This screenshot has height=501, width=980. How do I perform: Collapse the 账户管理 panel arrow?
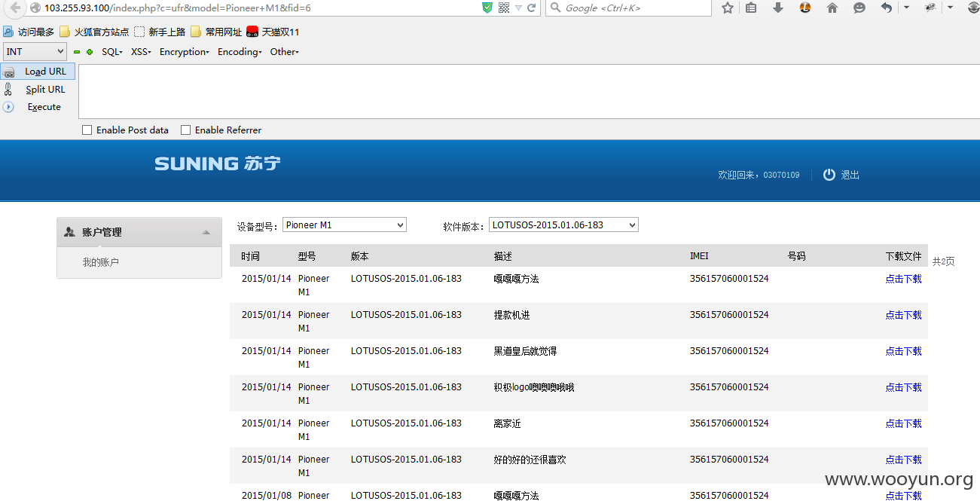206,233
